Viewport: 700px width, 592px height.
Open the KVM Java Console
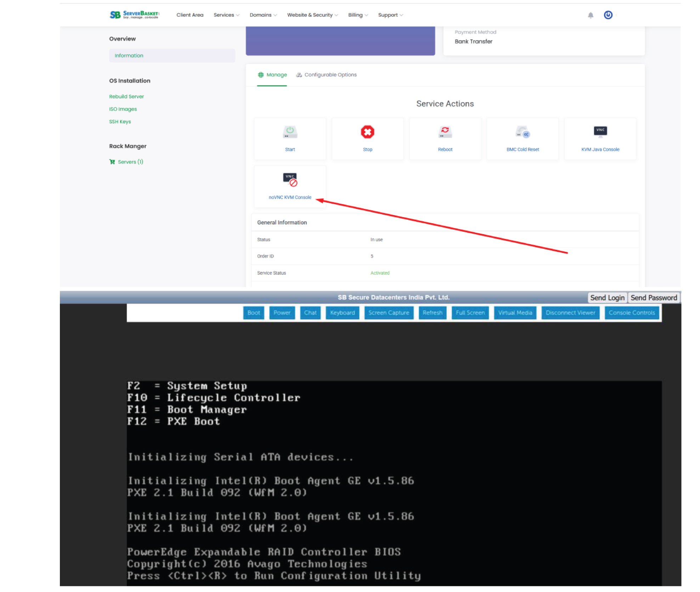600,138
